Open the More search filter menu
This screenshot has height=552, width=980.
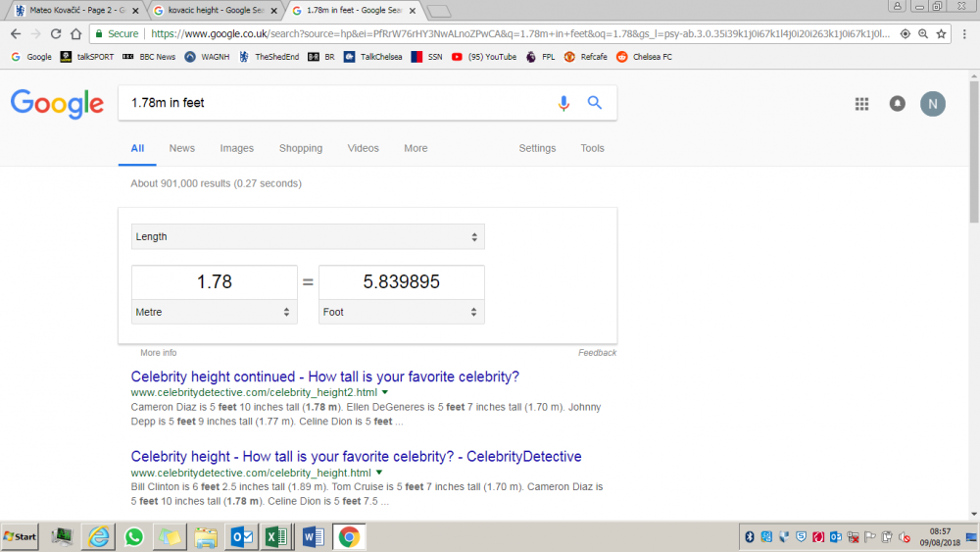click(x=416, y=148)
